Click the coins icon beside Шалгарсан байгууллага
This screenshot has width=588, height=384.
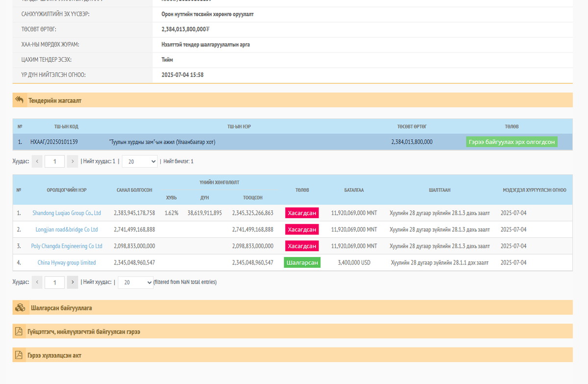tap(20, 307)
